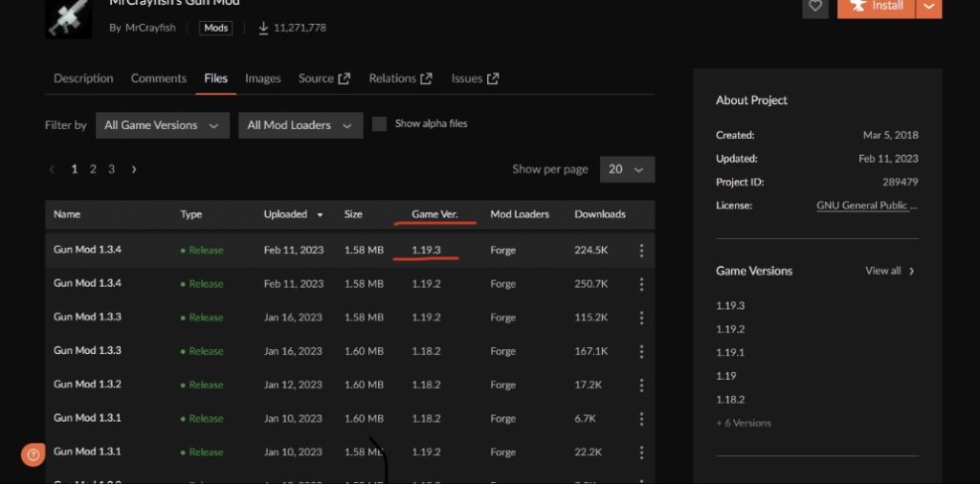Switch to the Description tab
980x484 pixels.
(83, 78)
